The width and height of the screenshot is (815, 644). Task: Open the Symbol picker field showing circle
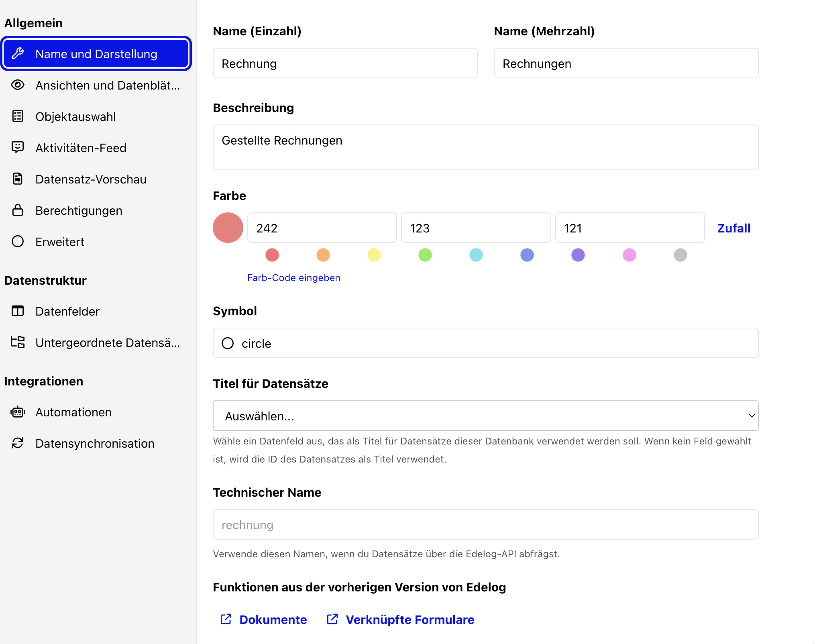coord(486,343)
